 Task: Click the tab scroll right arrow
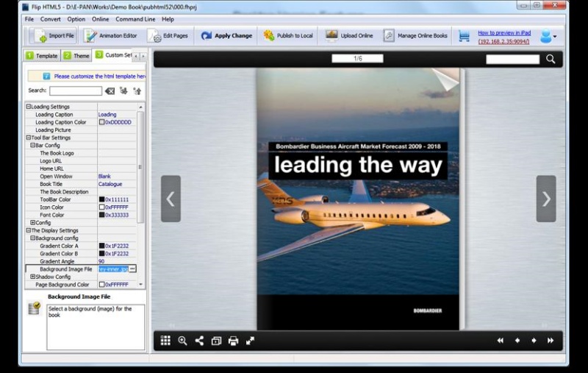pos(143,56)
